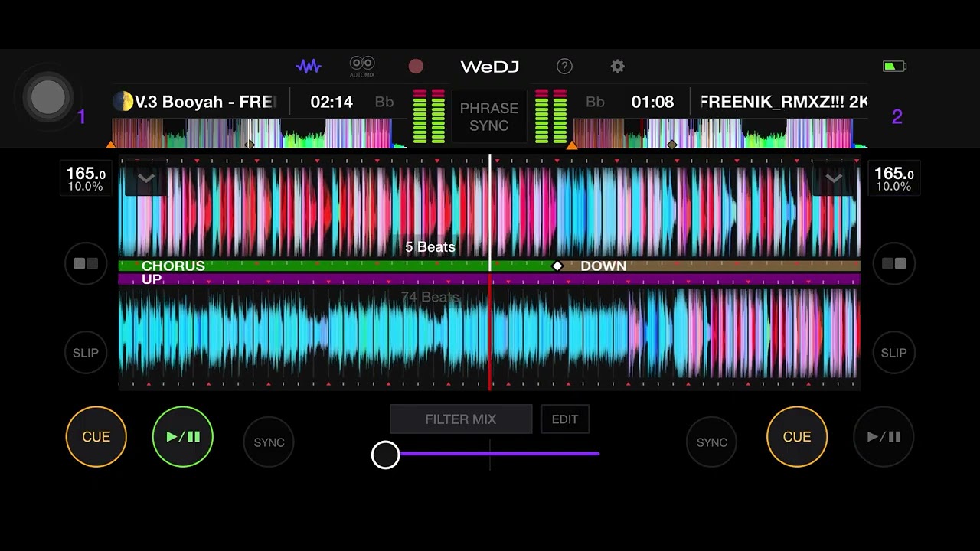The image size is (980, 551).
Task: Toggle Slip mode on deck 1
Action: (x=86, y=353)
